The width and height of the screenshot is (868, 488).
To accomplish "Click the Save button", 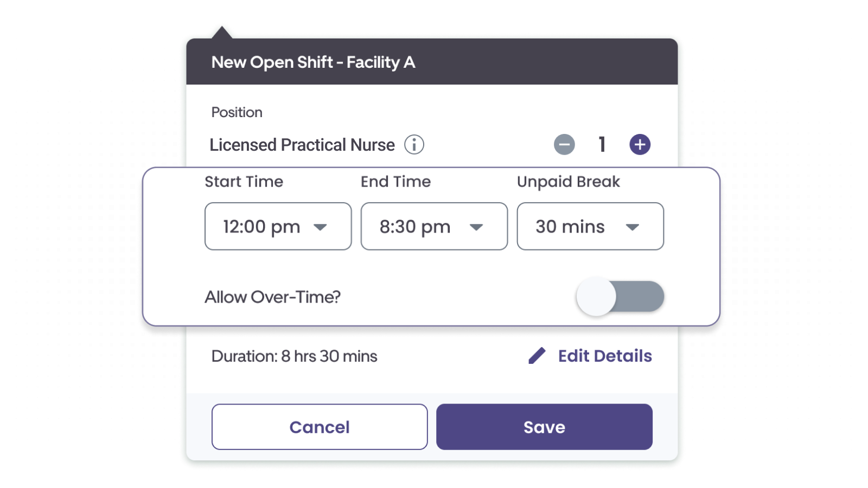I will pyautogui.click(x=544, y=427).
